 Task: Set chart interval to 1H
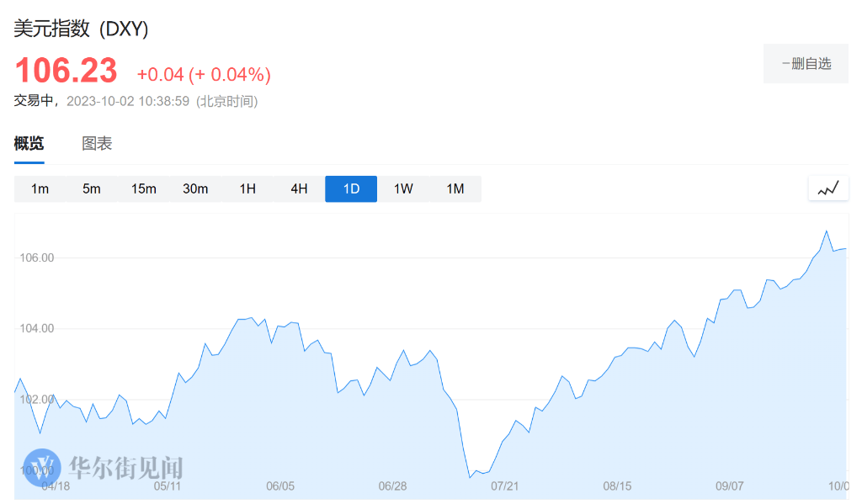click(247, 188)
